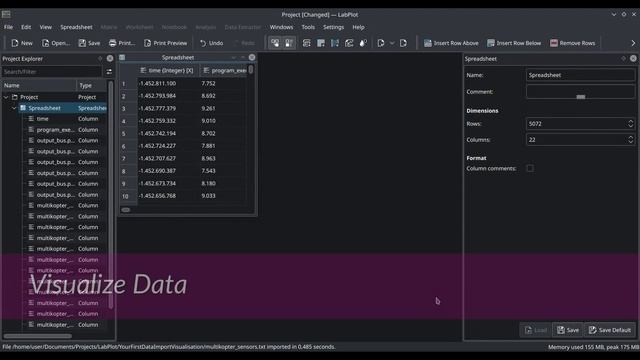The height and width of the screenshot is (360, 640).
Task: Click cell with value -1.452.656.768
Action: (158, 196)
